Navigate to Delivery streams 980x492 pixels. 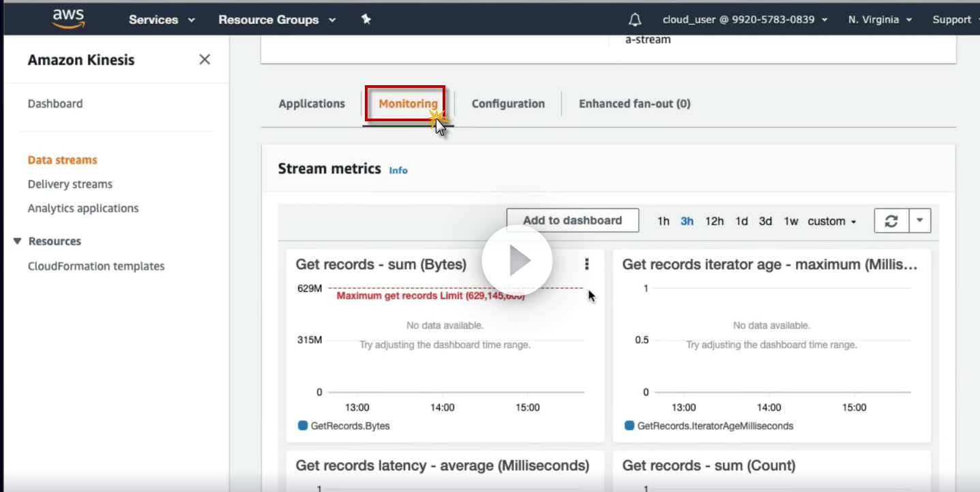70,184
